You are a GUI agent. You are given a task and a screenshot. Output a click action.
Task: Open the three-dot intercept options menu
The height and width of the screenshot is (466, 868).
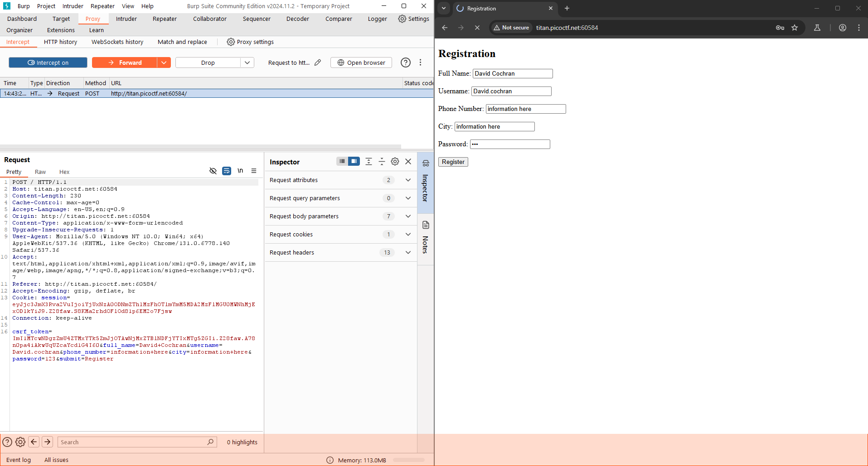coord(420,62)
